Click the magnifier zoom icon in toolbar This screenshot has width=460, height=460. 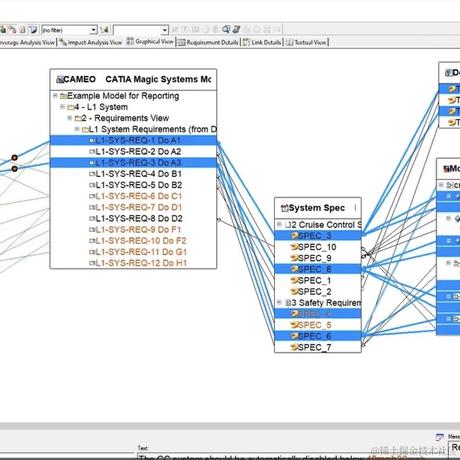226,30
